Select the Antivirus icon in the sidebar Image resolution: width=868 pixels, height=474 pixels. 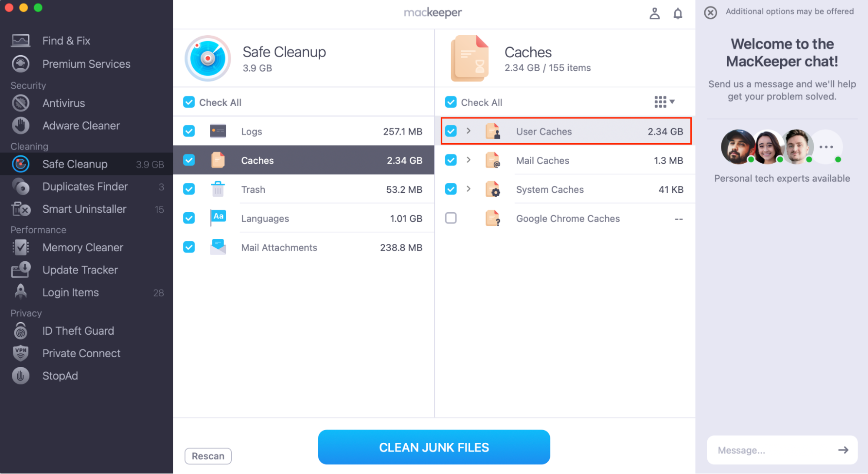(x=20, y=103)
